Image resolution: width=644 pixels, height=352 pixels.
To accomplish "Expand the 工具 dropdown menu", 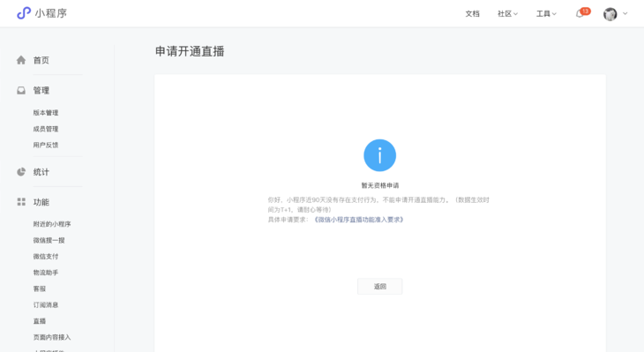I will tap(546, 14).
